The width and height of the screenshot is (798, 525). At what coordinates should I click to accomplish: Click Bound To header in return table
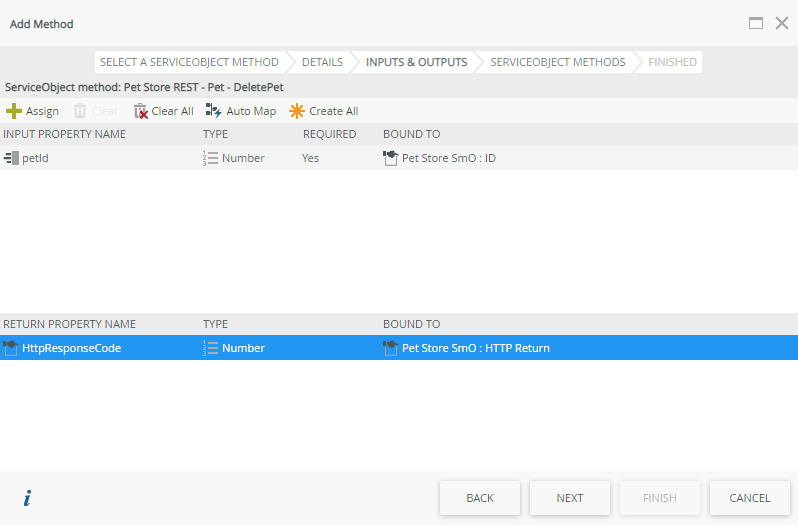[412, 324]
